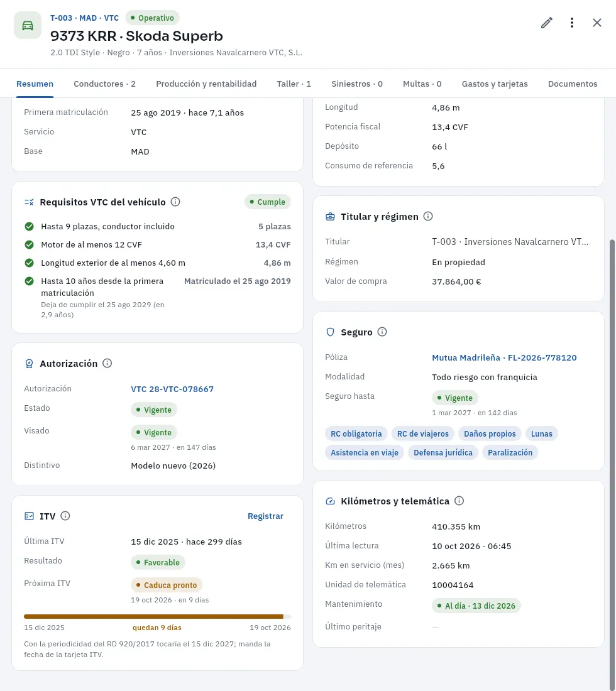View the Multas · 0 tab
Viewport: 616px width, 691px height.
422,84
